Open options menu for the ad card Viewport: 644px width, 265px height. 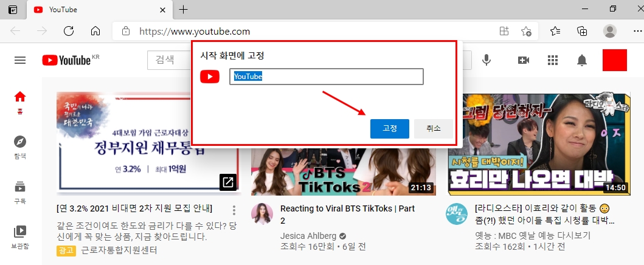click(234, 210)
